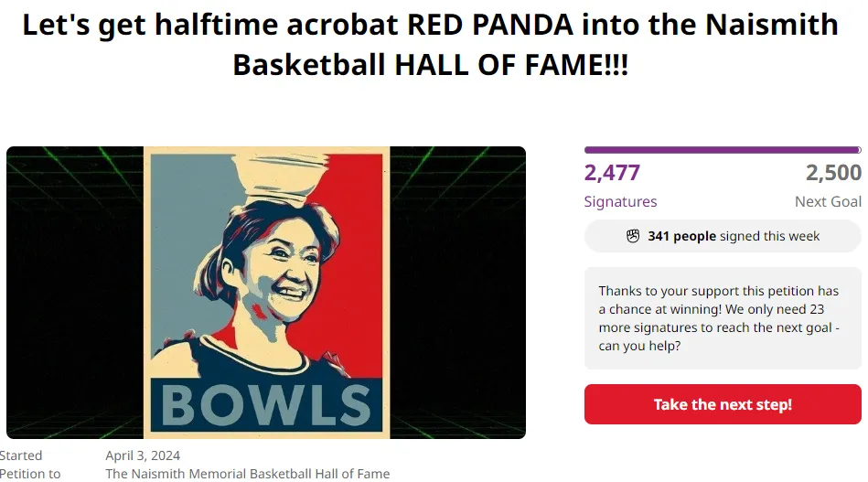Click the "Petition to" label
868x482 pixels.
pos(30,474)
